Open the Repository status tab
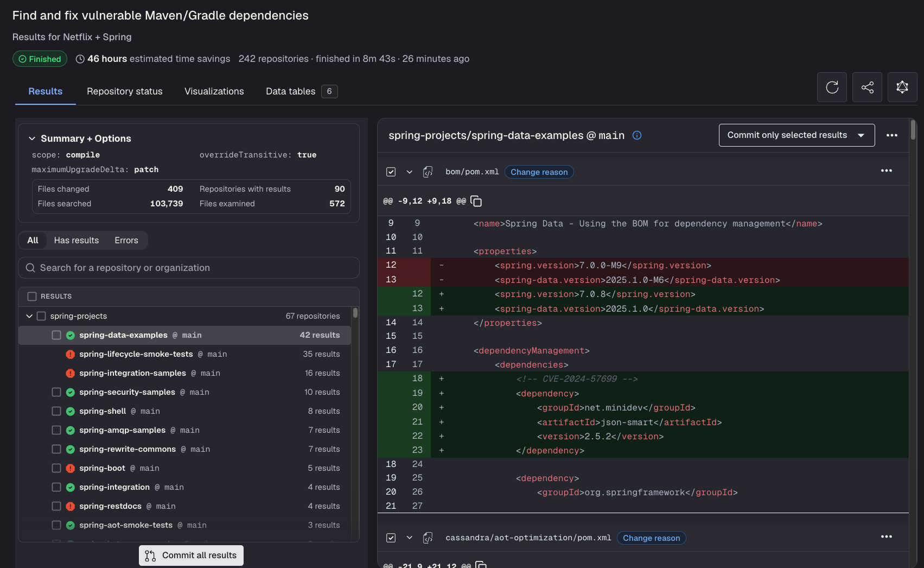This screenshot has width=924, height=568. coord(125,91)
